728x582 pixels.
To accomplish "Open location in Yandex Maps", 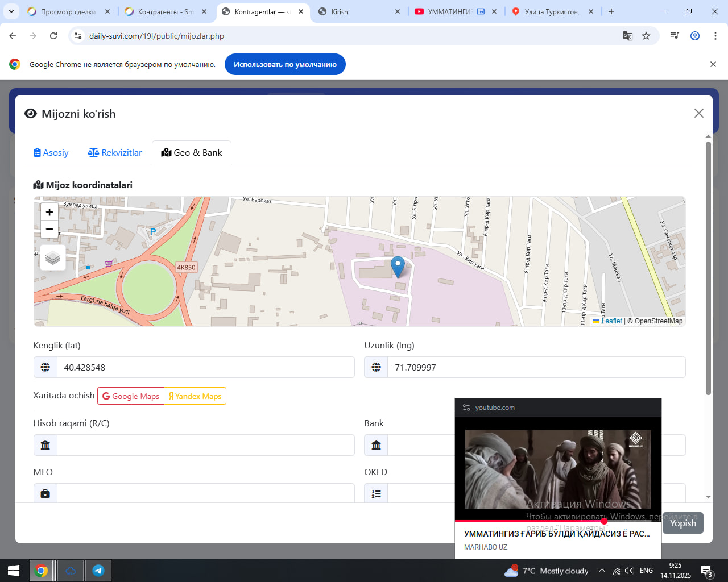I will click(x=195, y=396).
